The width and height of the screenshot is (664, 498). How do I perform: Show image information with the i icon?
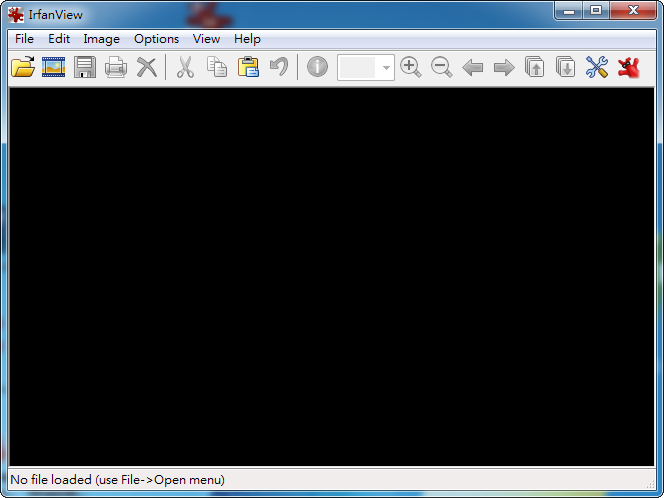[x=317, y=67]
